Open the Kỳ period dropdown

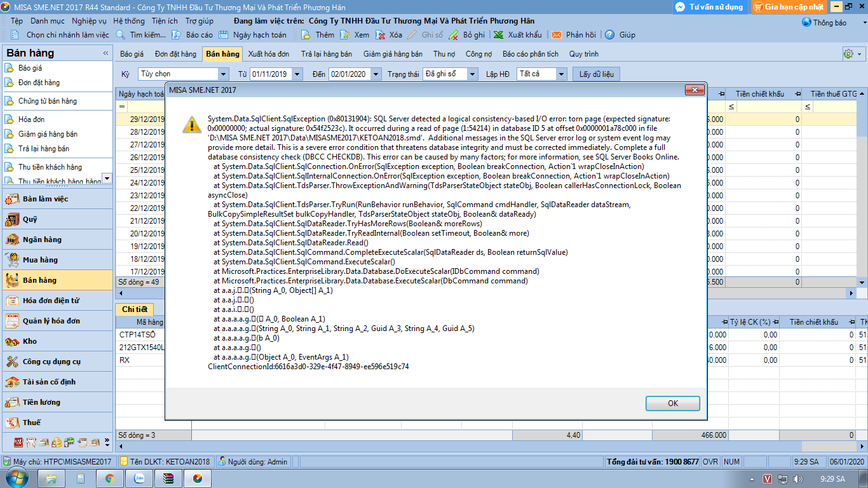[x=222, y=74]
